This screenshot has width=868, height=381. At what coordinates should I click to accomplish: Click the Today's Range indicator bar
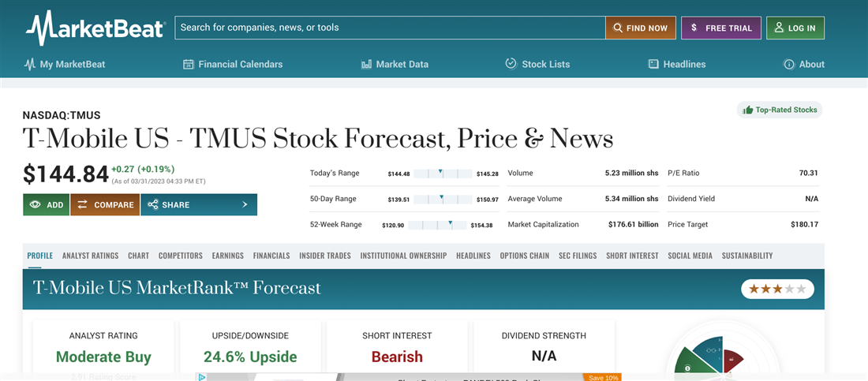point(443,174)
